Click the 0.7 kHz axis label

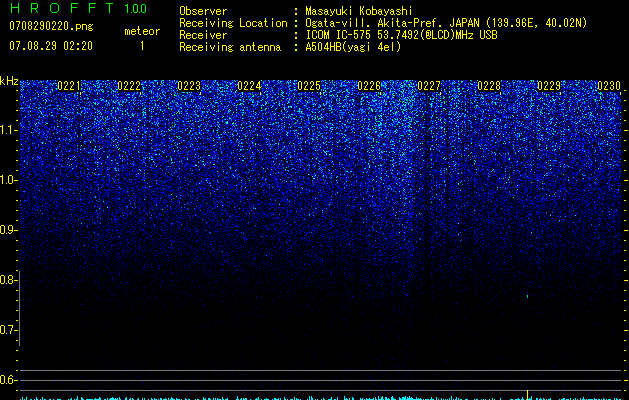9,330
